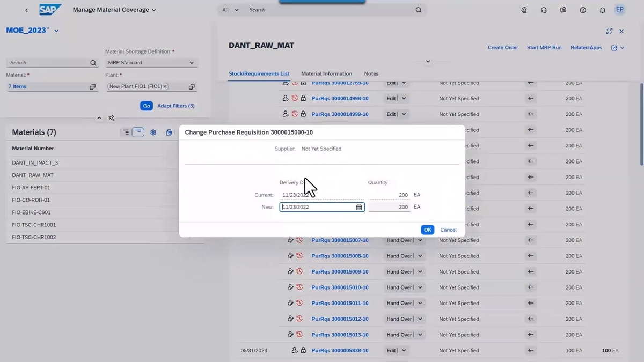This screenshot has width=644, height=362.
Task: Open the Notes tab
Action: [x=371, y=73]
